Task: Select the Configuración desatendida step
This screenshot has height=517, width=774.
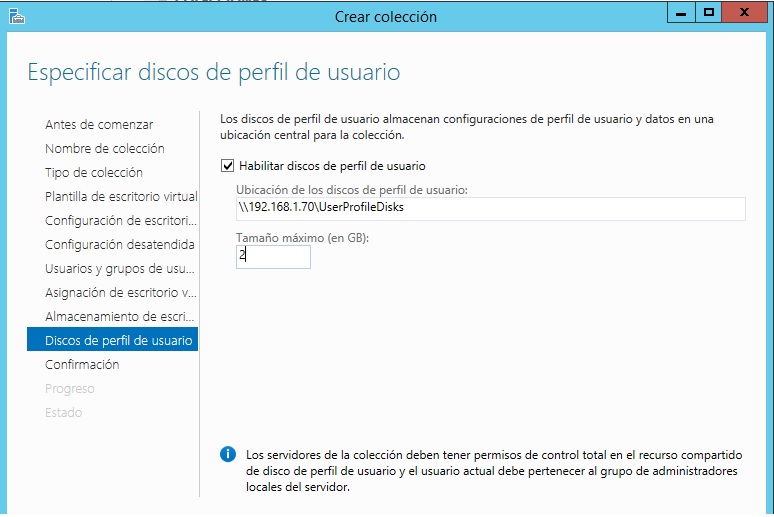Action: [118, 245]
